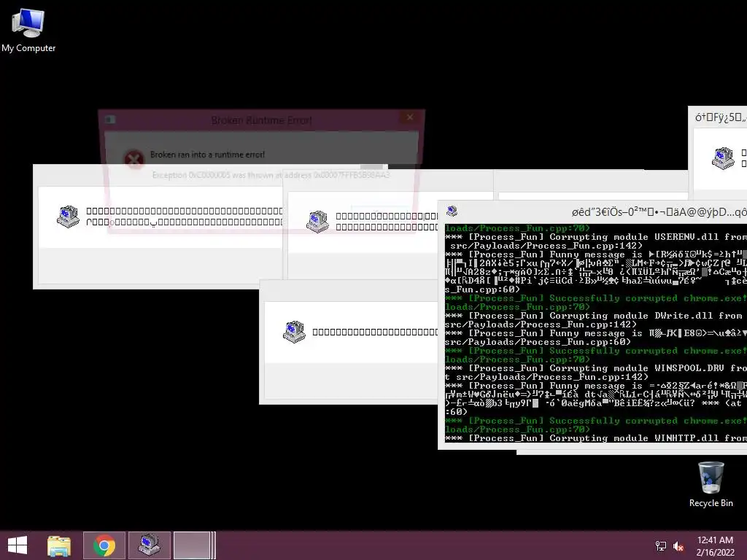Click the date 2/16/2022 in the taskbar

coord(715,553)
